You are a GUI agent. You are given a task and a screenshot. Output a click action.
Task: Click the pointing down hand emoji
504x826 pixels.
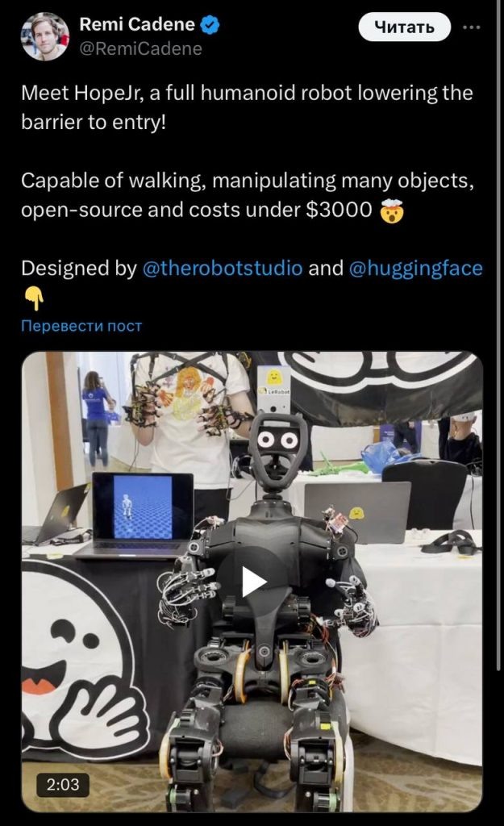click(x=34, y=298)
